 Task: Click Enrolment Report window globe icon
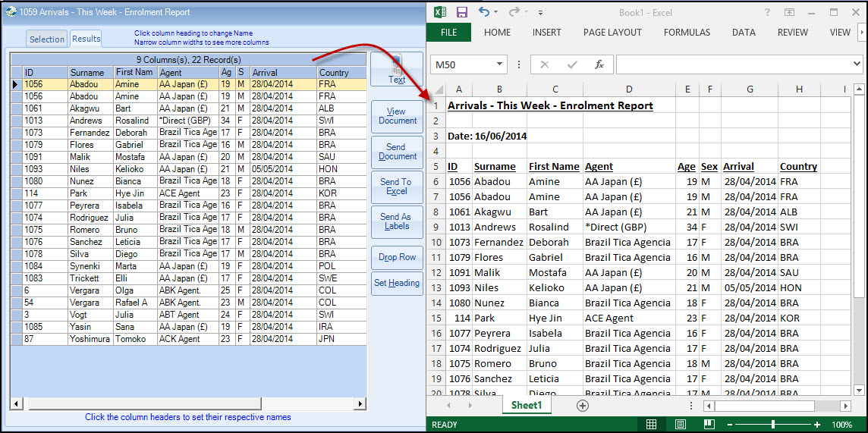coord(10,11)
